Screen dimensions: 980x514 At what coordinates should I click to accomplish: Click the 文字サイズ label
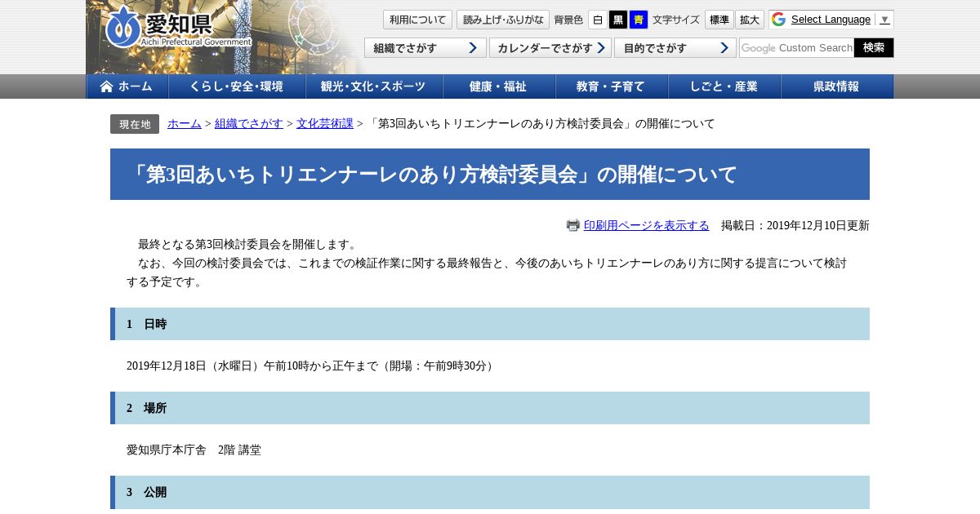[676, 20]
